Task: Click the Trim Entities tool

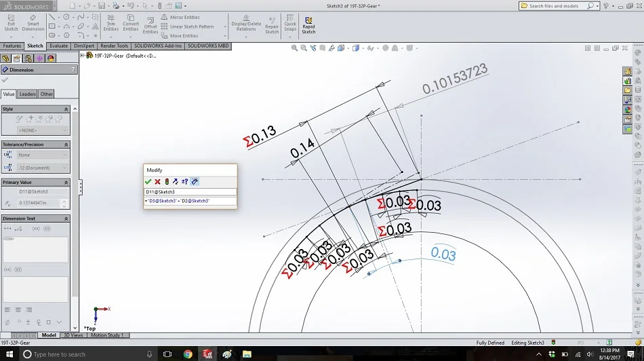Action: (111, 23)
